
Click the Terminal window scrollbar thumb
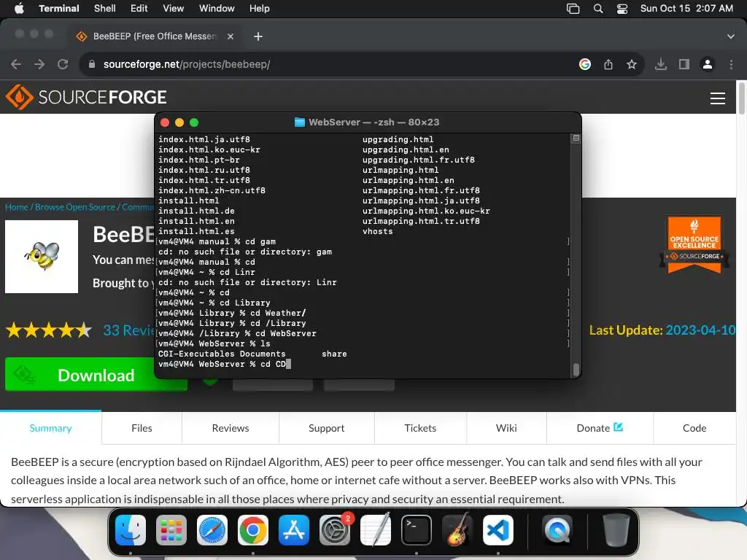(x=576, y=369)
